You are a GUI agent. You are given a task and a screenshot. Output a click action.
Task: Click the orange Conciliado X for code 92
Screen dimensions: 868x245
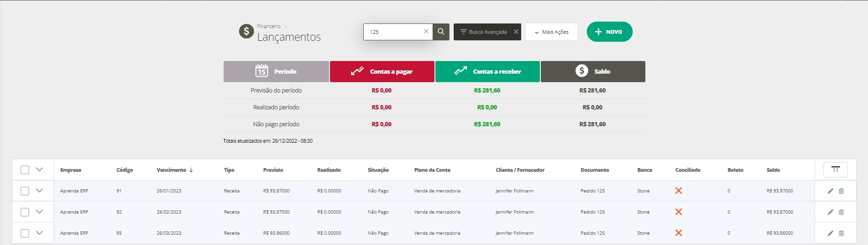pyautogui.click(x=678, y=212)
